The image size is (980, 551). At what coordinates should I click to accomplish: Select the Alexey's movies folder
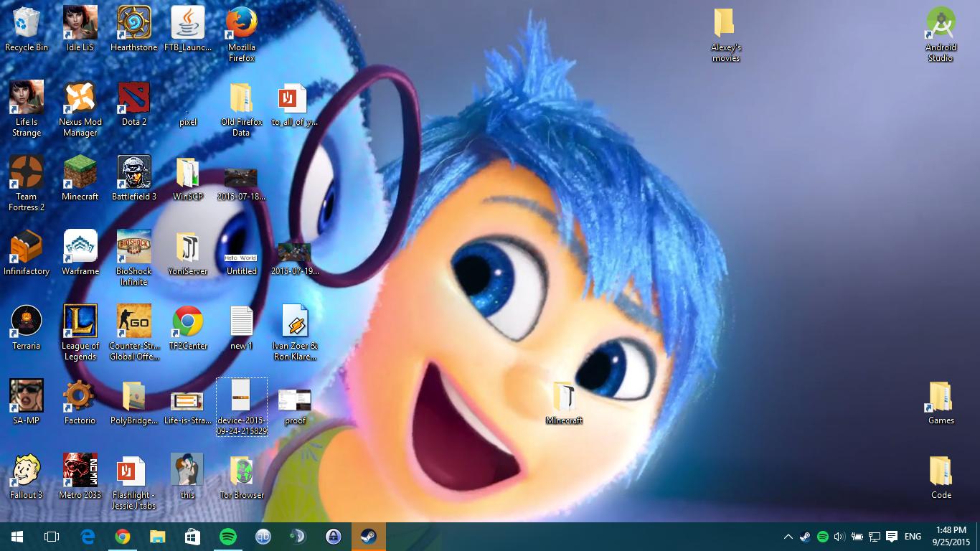(x=725, y=34)
